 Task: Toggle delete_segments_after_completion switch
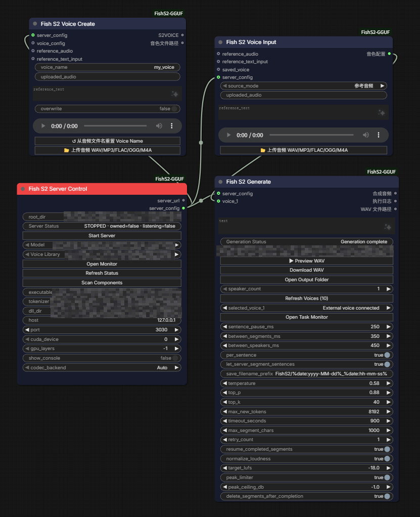click(x=387, y=496)
